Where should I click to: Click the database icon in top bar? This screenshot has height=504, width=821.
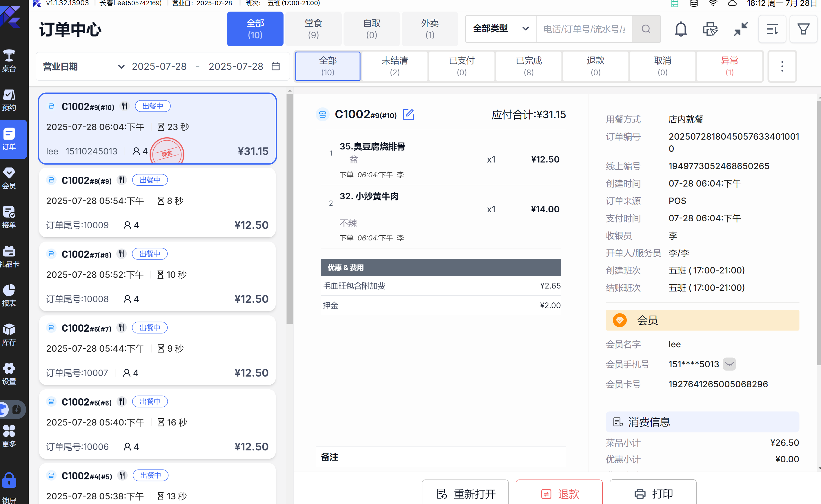[694, 3]
